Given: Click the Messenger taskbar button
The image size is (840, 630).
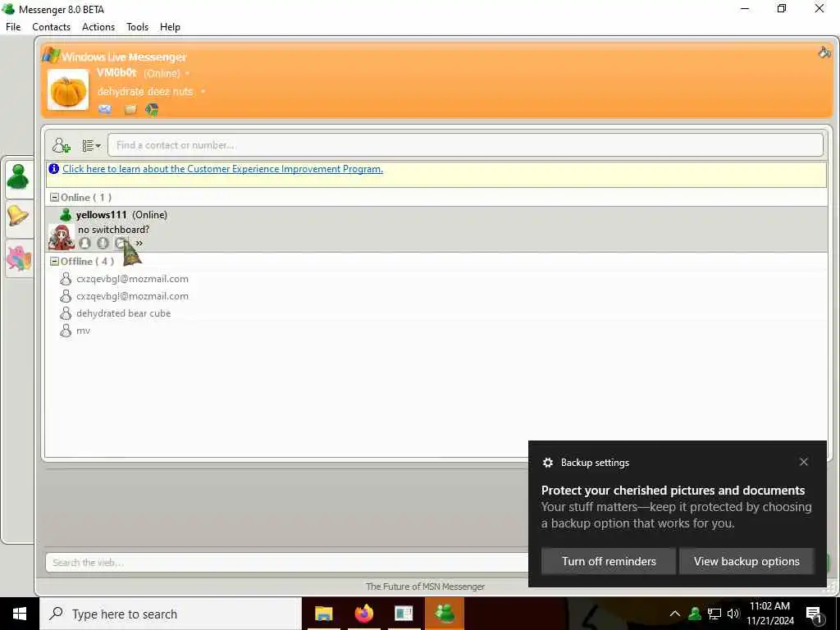Looking at the screenshot, I should (x=445, y=614).
